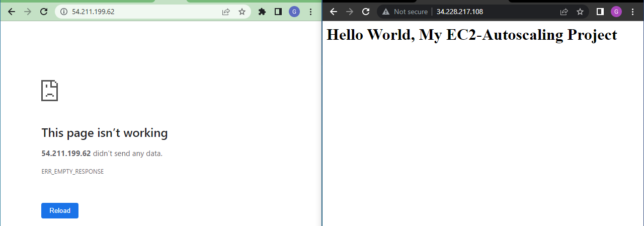Open blue G profile in left browser
644x226 pixels.
(x=294, y=12)
